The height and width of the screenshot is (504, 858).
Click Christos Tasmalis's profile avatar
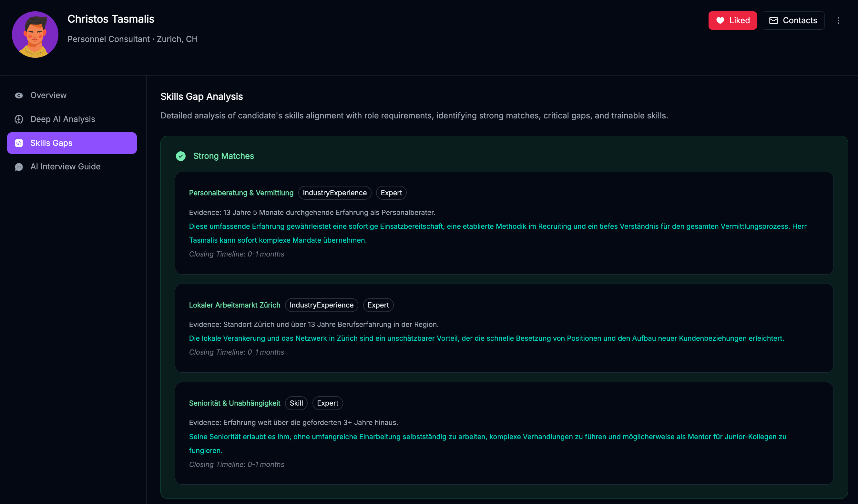click(35, 35)
